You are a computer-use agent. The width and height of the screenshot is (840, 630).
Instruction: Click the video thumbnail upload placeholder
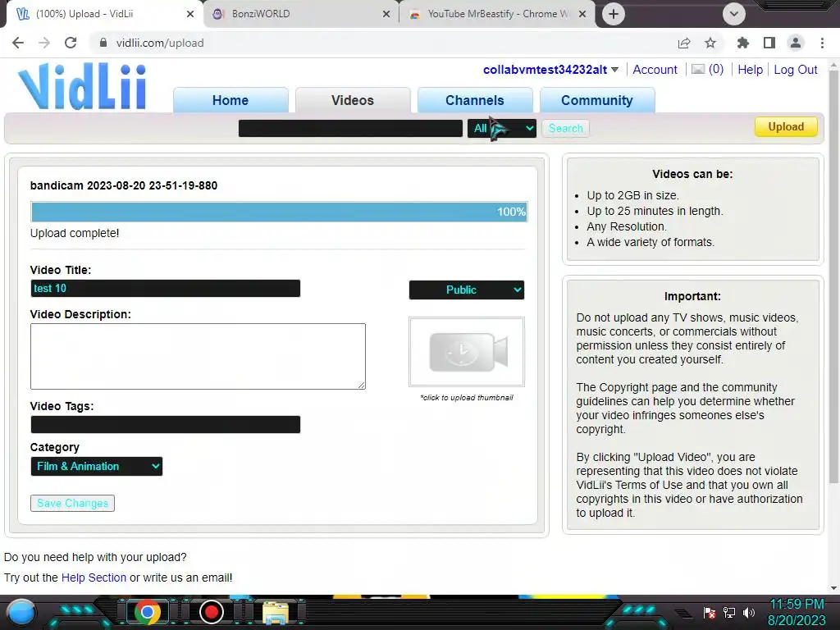point(467,352)
